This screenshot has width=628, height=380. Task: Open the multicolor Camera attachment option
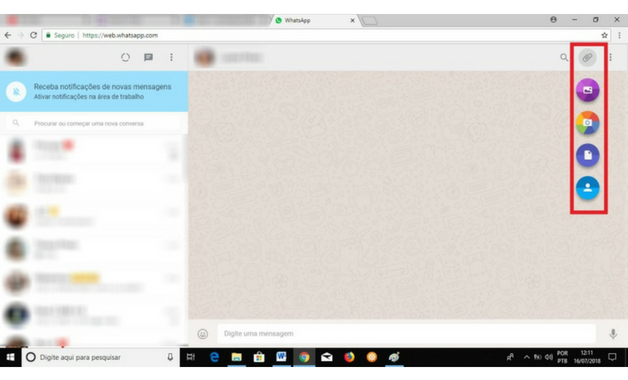coord(588,123)
